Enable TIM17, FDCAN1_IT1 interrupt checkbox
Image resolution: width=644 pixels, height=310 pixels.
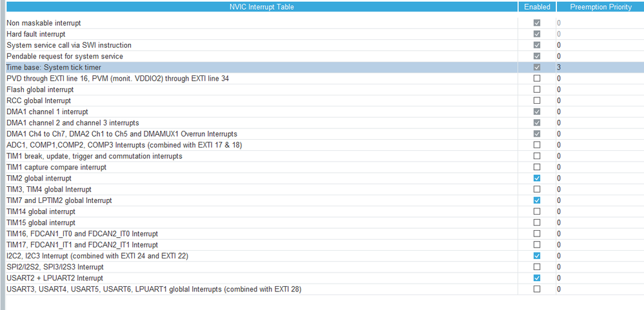[x=537, y=245]
